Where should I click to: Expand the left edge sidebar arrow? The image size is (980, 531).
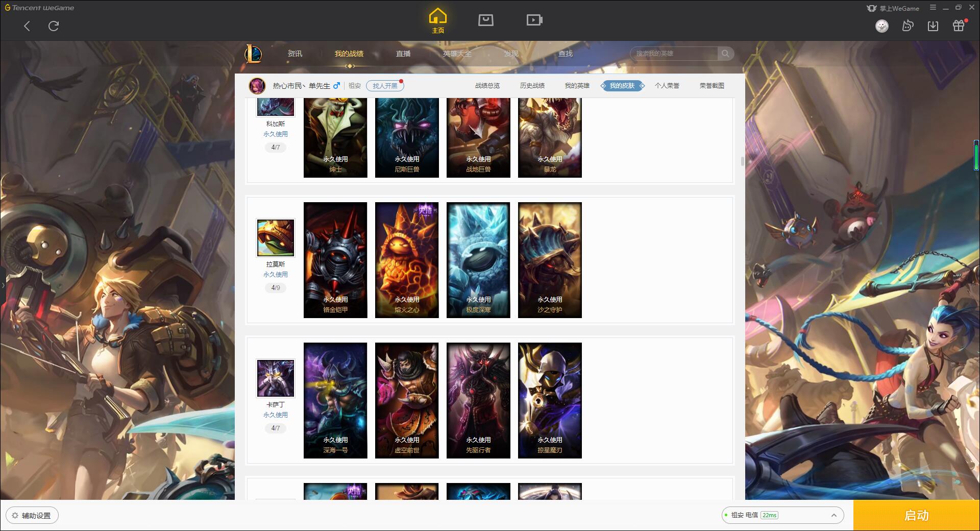tap(3, 285)
